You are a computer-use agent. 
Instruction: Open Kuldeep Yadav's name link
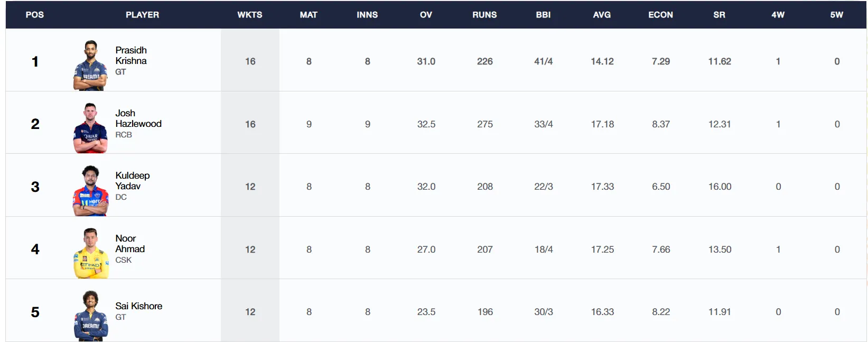click(133, 181)
